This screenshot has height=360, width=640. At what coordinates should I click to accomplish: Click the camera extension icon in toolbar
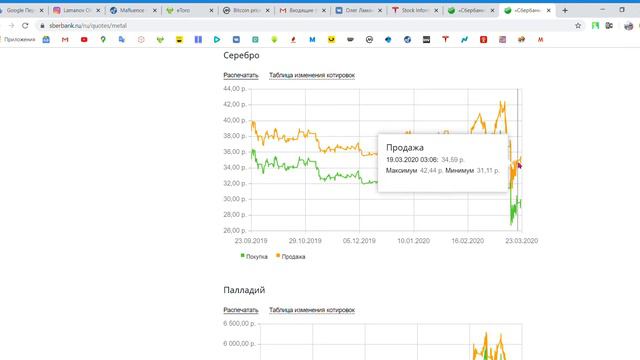click(609, 26)
